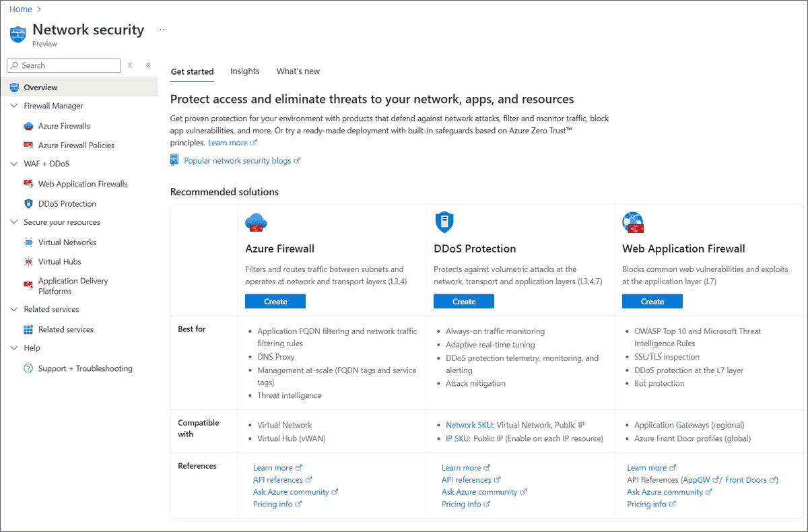Click into the sidebar Search field
Image resolution: width=808 pixels, height=532 pixels.
(63, 65)
